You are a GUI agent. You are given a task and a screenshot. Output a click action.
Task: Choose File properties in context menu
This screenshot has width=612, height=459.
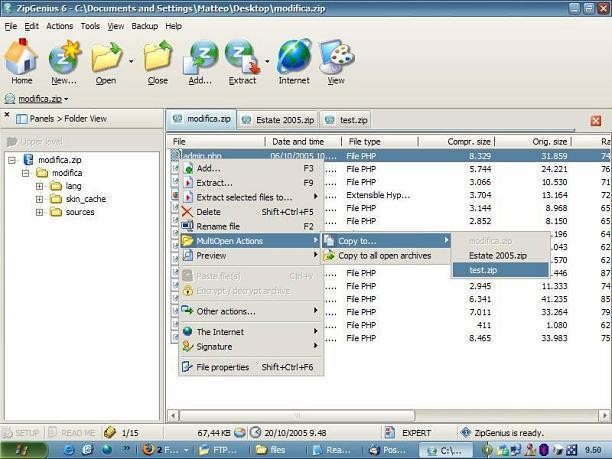(x=251, y=367)
